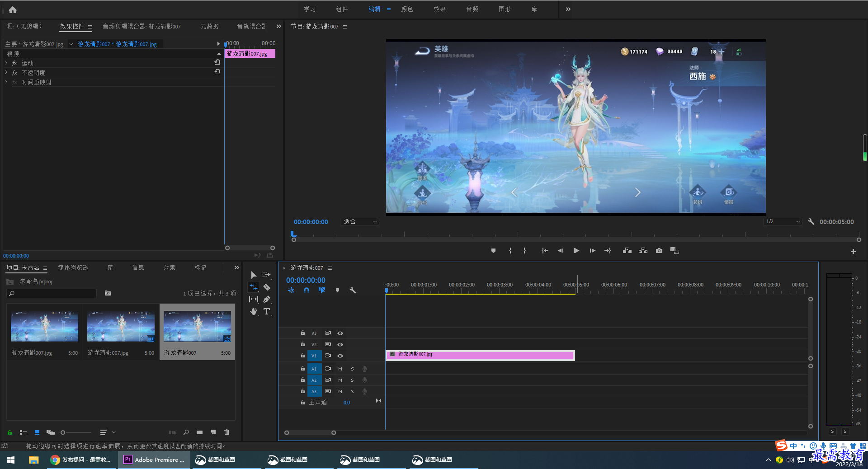Select the Ripple Edit tool
The height and width of the screenshot is (469, 868).
[x=253, y=287]
